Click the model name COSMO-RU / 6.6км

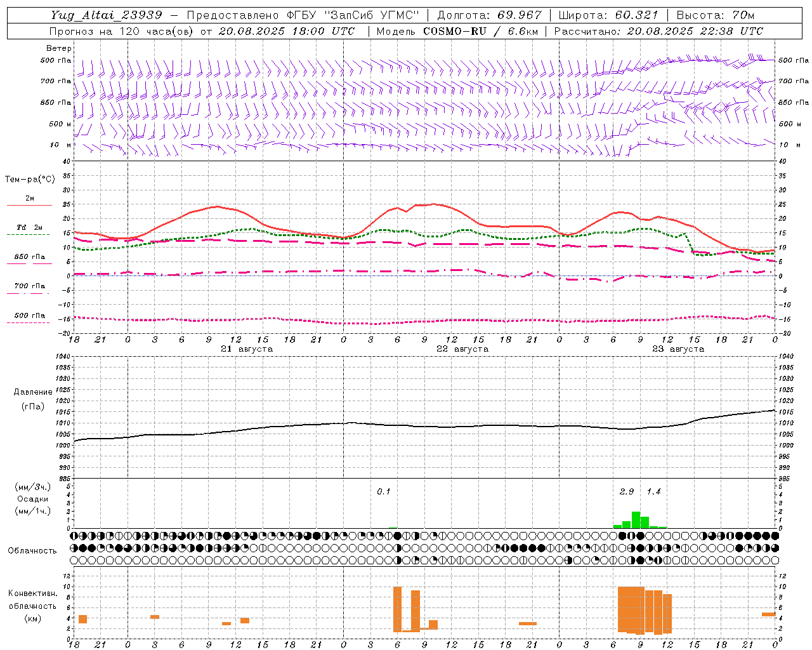481,31
